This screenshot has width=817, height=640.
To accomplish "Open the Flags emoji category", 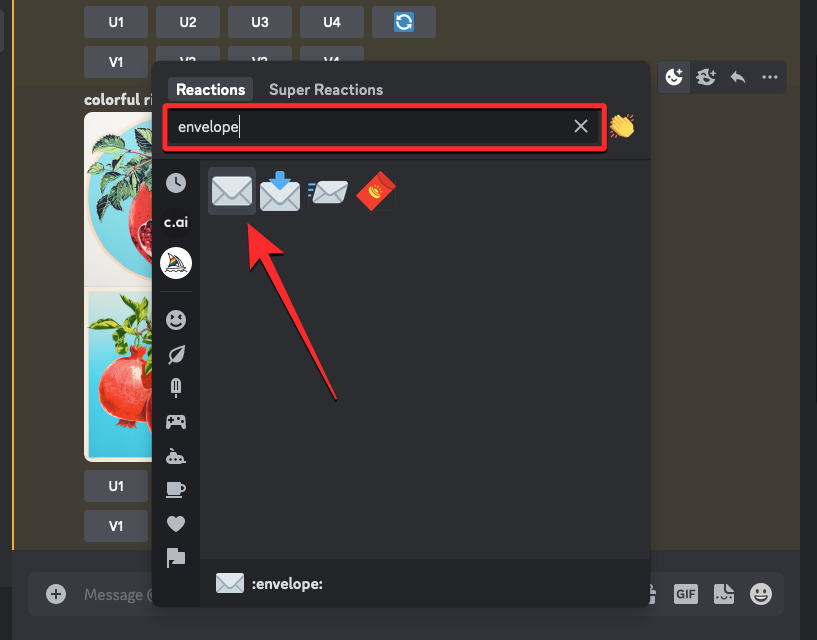I will (x=176, y=558).
